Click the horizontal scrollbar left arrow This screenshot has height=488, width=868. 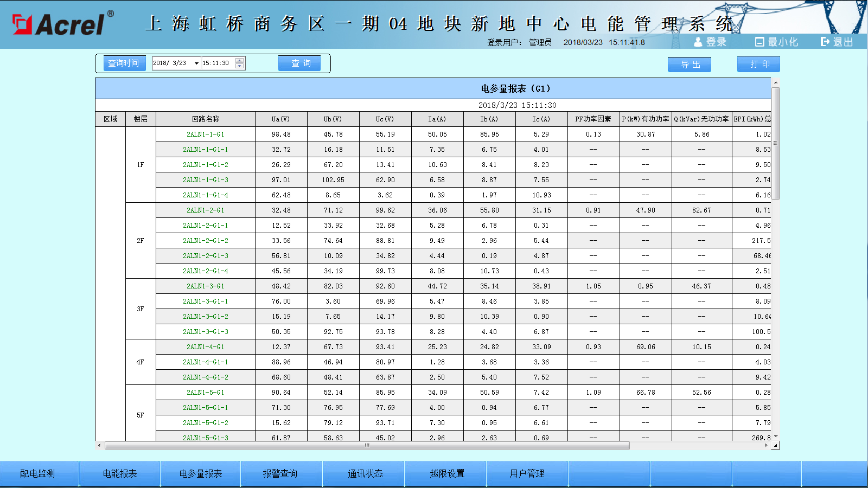tap(99, 446)
